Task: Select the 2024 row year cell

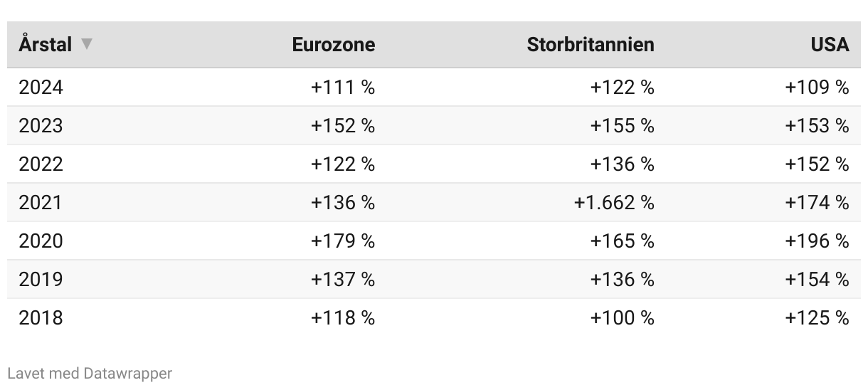Action: point(41,88)
